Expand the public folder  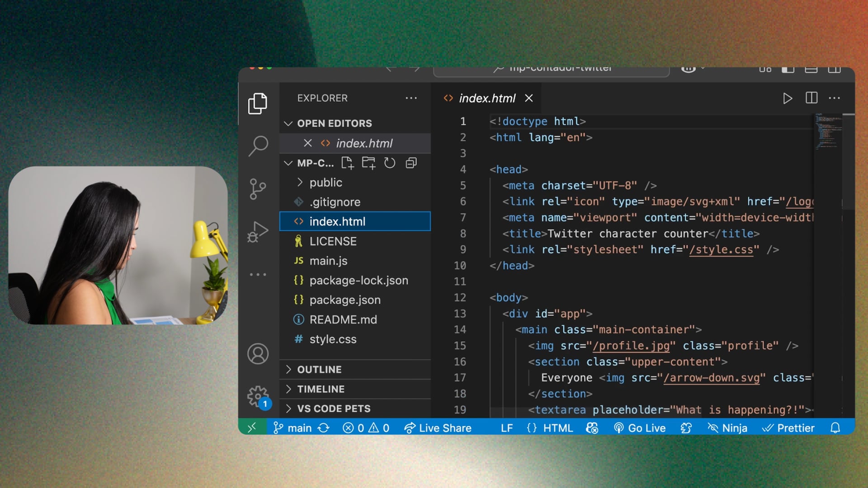pyautogui.click(x=325, y=183)
